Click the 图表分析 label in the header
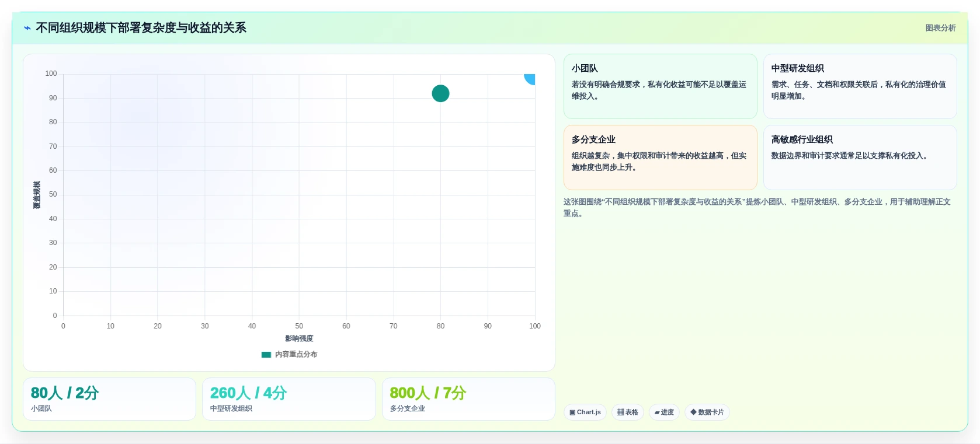This screenshot has height=444, width=980. point(940,28)
